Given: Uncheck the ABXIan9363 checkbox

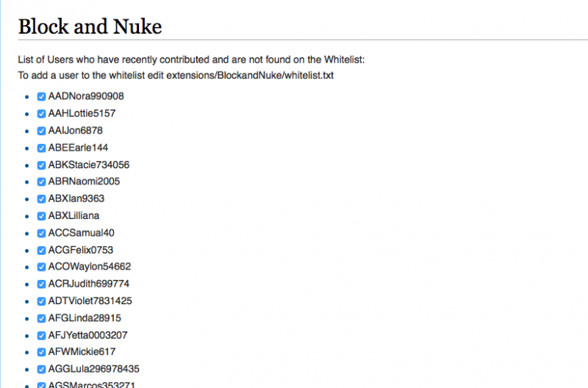Looking at the screenshot, I should tap(42, 198).
